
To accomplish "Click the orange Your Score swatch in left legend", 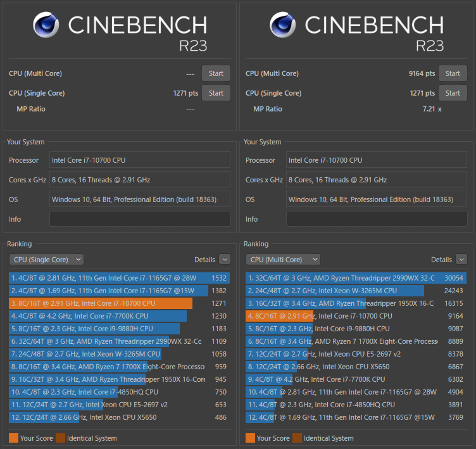I will (x=14, y=438).
